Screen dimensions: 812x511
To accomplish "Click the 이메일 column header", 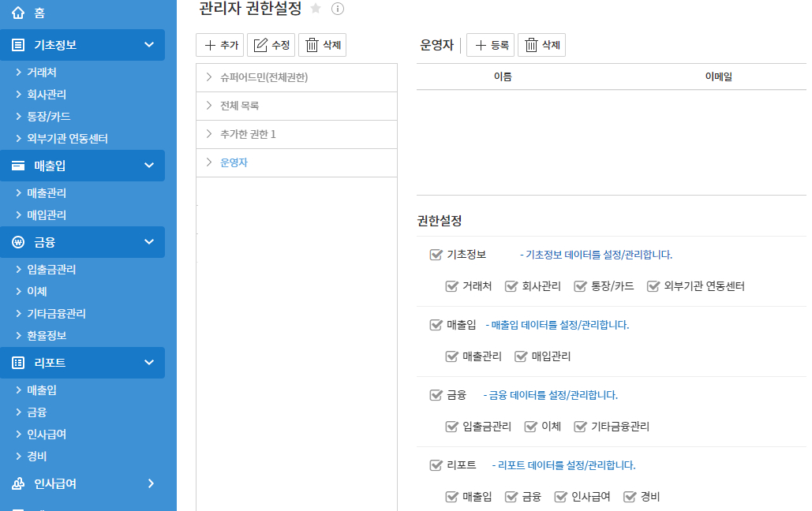I will click(718, 76).
